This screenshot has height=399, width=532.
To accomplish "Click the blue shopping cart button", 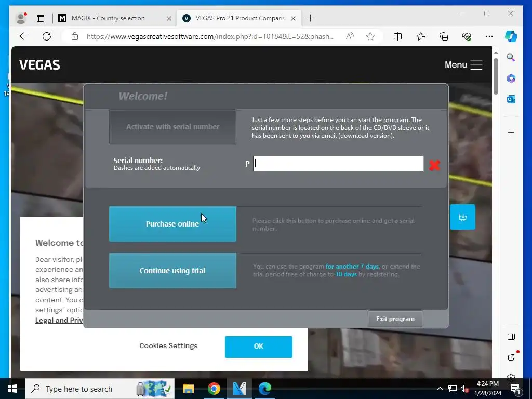I will [x=462, y=217].
